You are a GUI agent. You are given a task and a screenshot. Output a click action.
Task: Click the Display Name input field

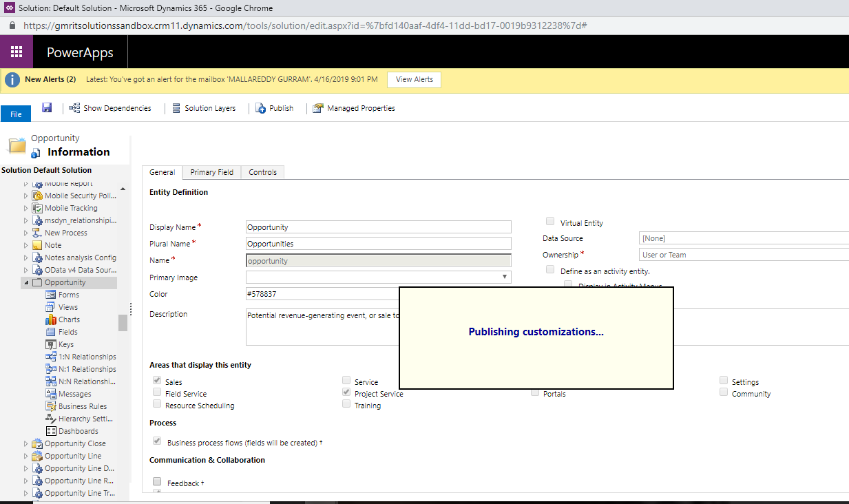(379, 227)
